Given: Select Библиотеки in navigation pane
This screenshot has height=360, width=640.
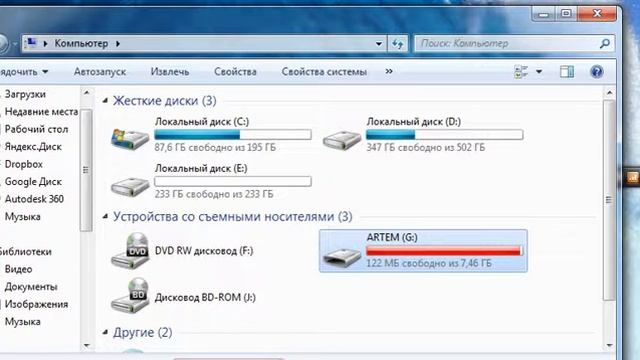Looking at the screenshot, I should coord(25,251).
